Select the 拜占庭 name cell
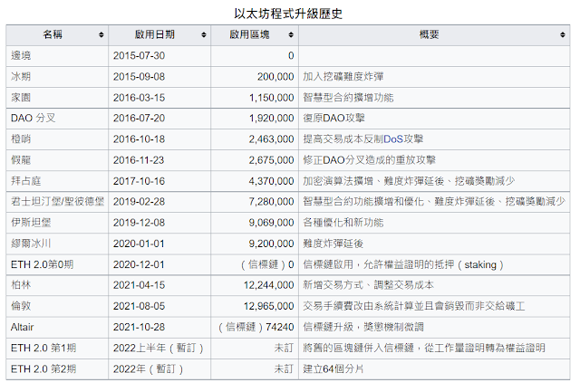This screenshot has width=580, height=392. [57, 181]
